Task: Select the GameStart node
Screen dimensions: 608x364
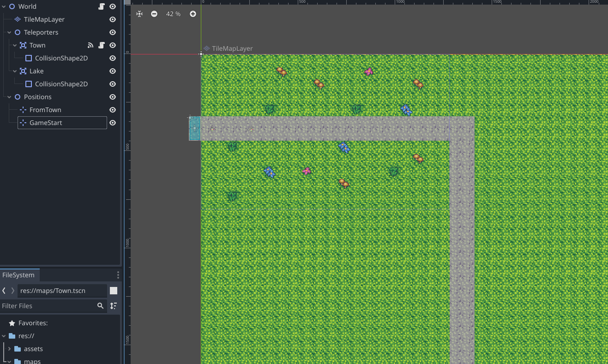Action: (x=46, y=123)
